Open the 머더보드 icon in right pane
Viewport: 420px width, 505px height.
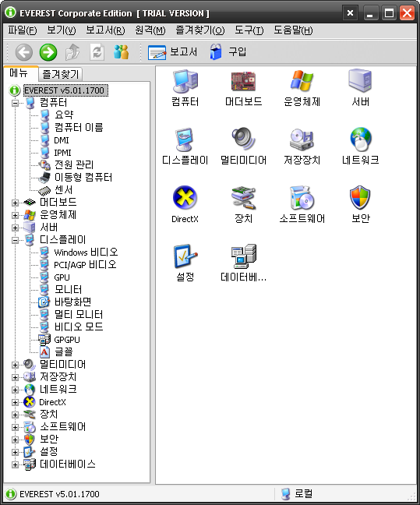(243, 81)
